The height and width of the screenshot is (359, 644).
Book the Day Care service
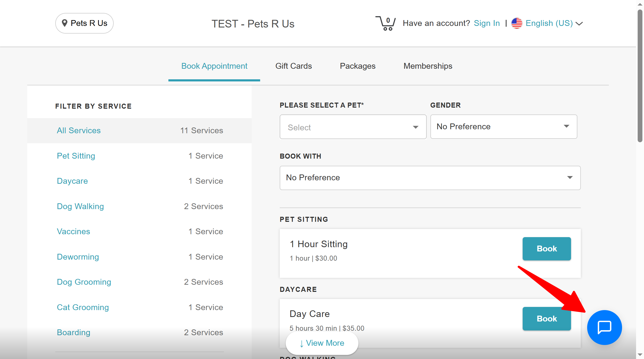tap(546, 318)
